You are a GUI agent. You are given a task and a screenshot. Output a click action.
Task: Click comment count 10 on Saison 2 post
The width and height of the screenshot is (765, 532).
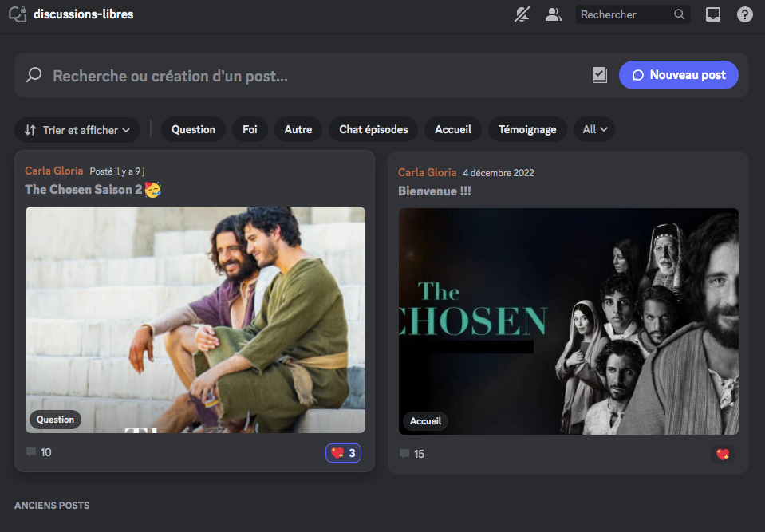coord(39,452)
